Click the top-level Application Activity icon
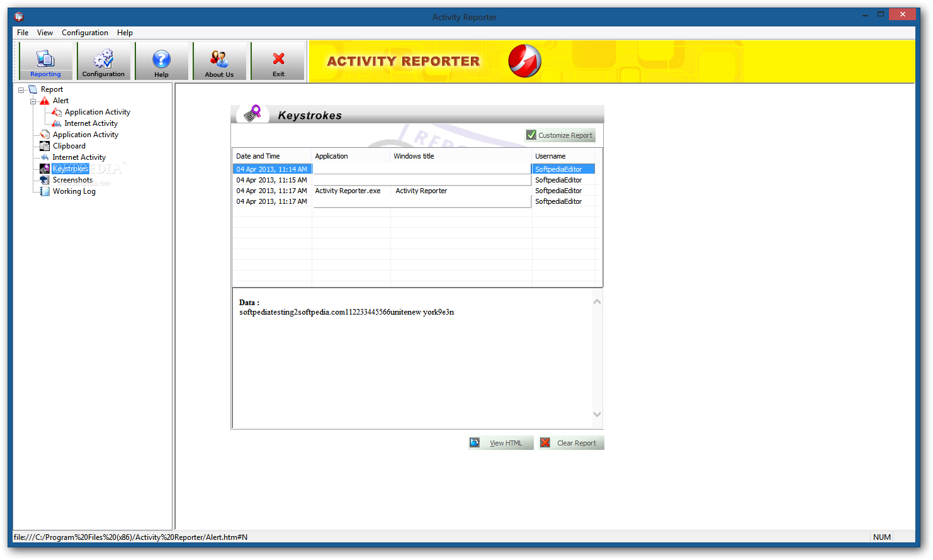This screenshot has width=933, height=560. pyautogui.click(x=45, y=135)
